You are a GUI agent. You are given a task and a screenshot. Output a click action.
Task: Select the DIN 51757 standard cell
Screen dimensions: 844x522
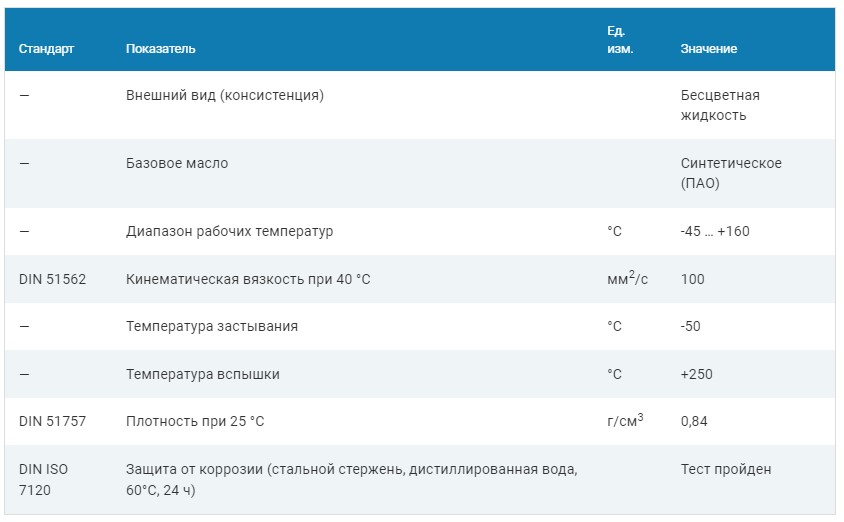tap(52, 421)
